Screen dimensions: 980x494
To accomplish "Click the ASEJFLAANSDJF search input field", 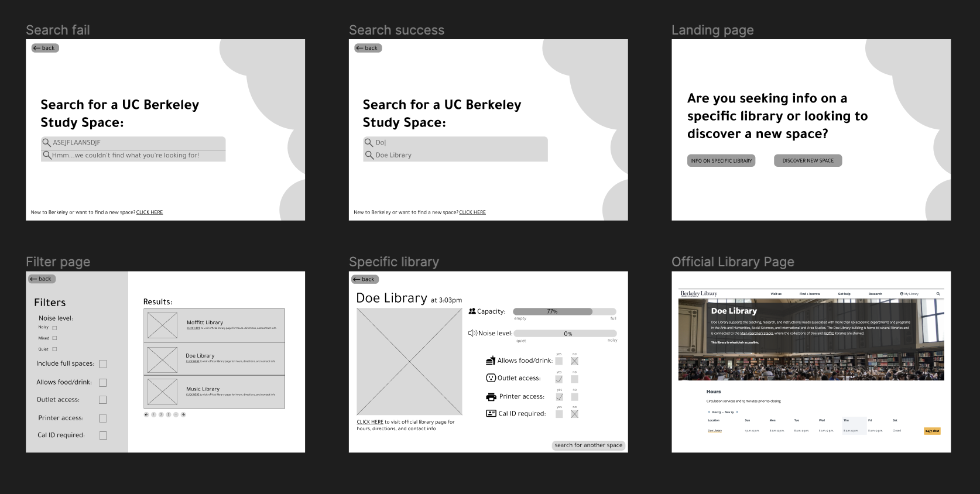I will [133, 143].
